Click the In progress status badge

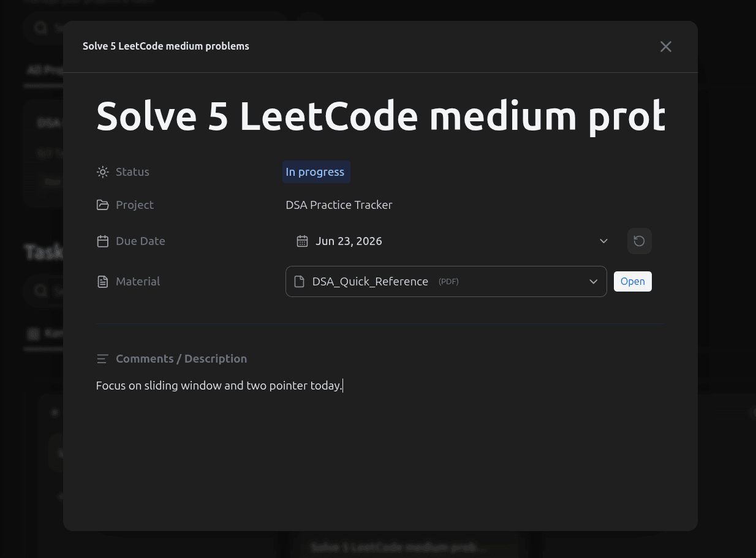[x=316, y=172]
